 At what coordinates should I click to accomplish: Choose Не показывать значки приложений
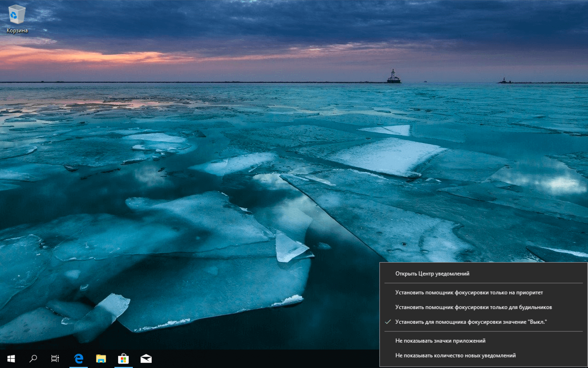[483, 341]
